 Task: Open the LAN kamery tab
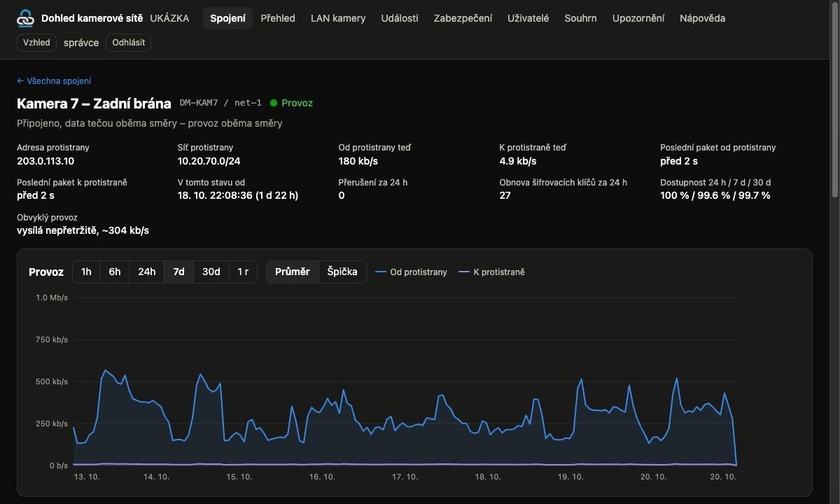[338, 18]
